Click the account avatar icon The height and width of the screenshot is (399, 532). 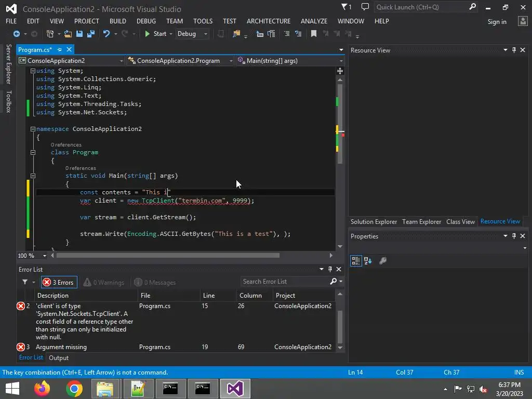pyautogui.click(x=523, y=21)
